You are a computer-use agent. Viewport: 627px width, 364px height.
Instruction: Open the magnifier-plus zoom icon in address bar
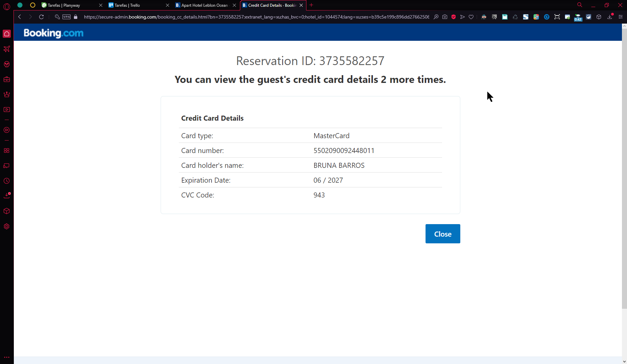coord(436,17)
